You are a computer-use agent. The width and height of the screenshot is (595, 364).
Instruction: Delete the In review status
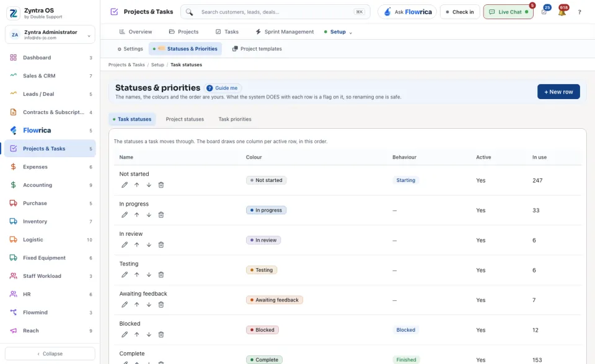coord(161,245)
